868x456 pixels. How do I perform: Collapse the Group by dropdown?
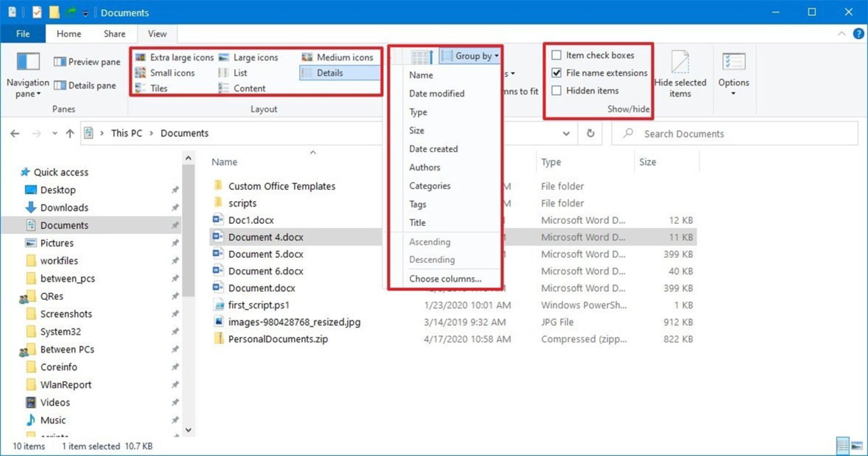pyautogui.click(x=471, y=56)
